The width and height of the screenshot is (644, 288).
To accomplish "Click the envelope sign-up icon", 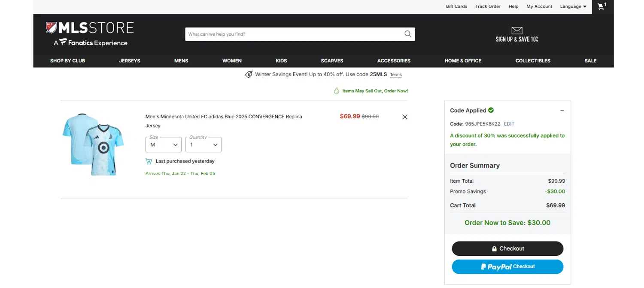I will point(517,31).
